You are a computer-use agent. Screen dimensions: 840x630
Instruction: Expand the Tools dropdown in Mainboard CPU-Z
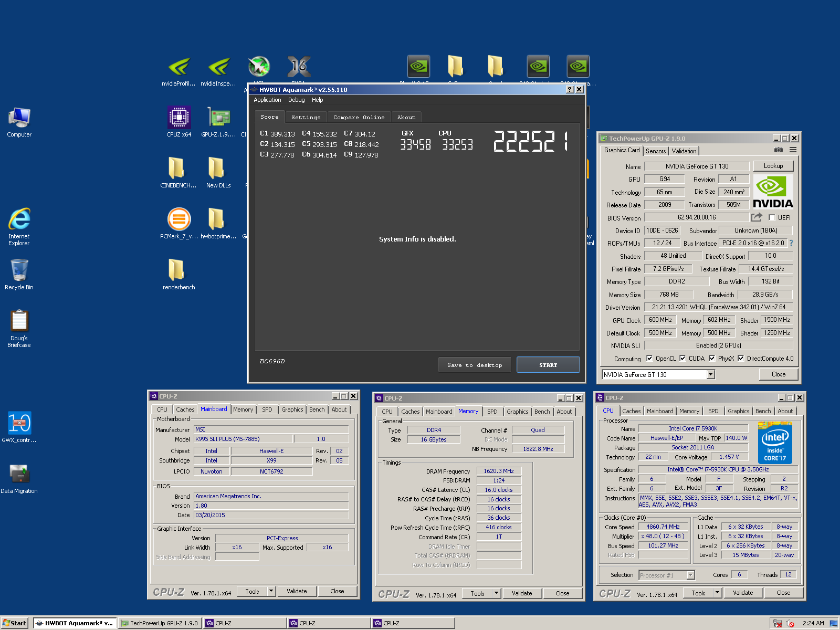(271, 591)
